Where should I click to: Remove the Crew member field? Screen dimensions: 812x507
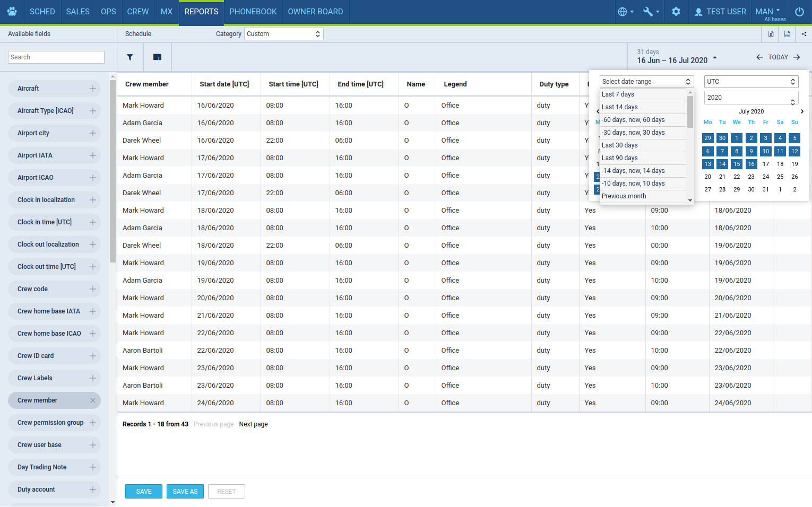[x=93, y=400]
